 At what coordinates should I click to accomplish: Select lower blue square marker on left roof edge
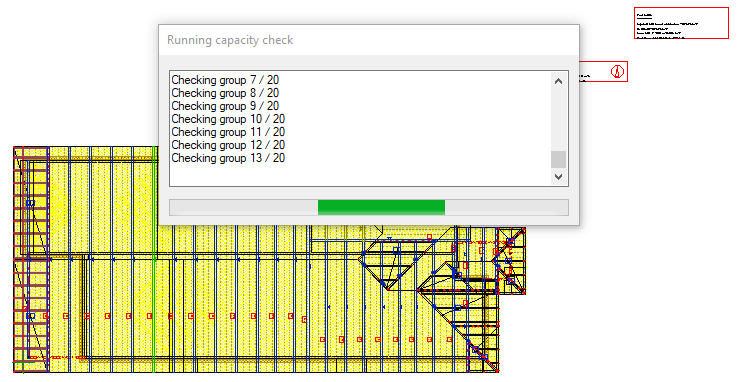coord(30,316)
